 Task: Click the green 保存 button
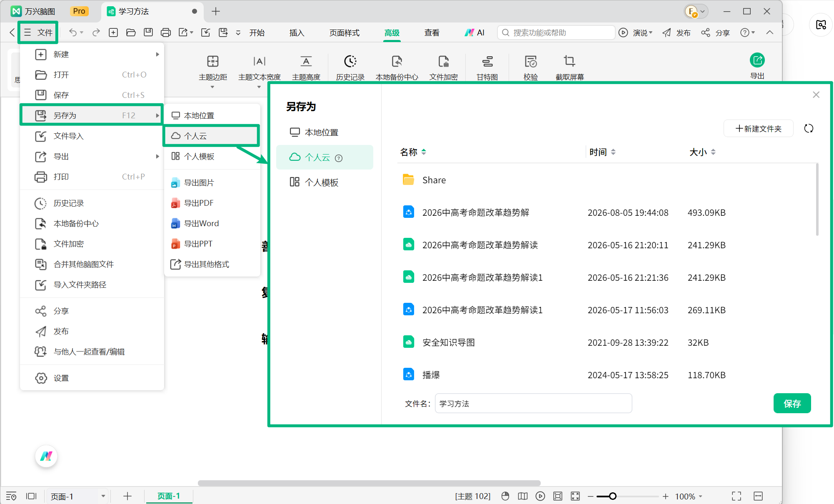pyautogui.click(x=792, y=403)
